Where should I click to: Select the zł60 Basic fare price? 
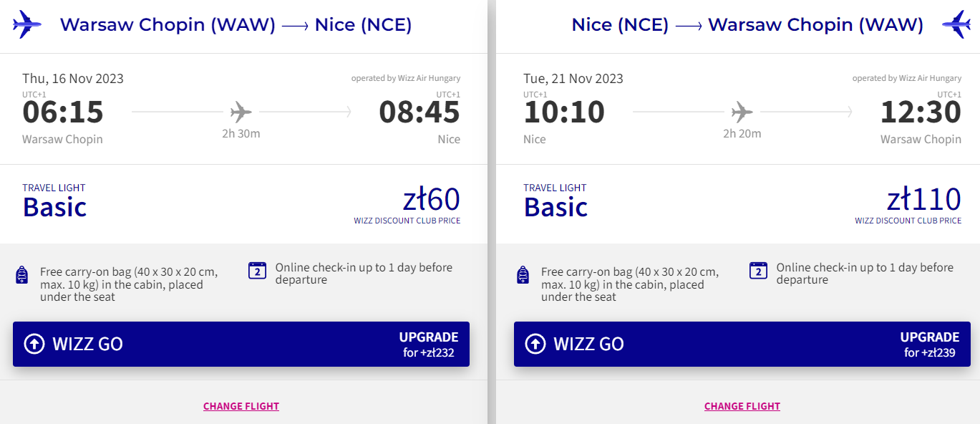point(431,200)
